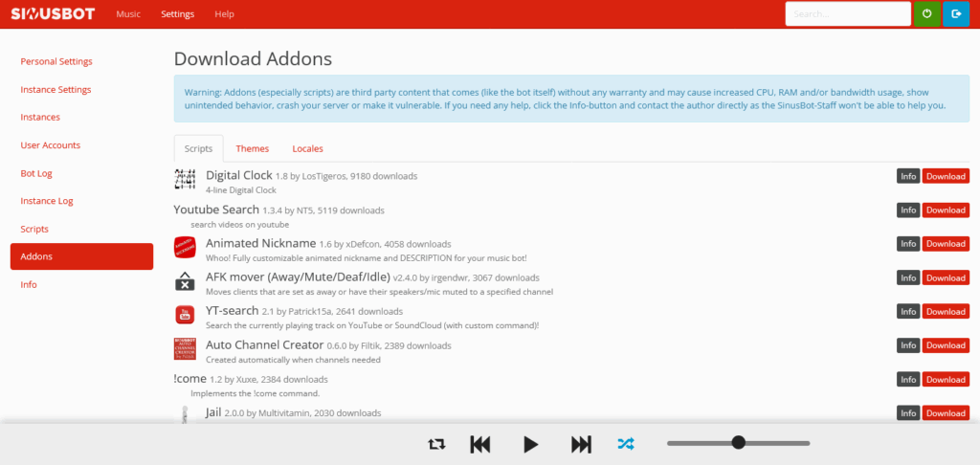Switch to the Locales tab
Screen dimensions: 980x465
307,148
